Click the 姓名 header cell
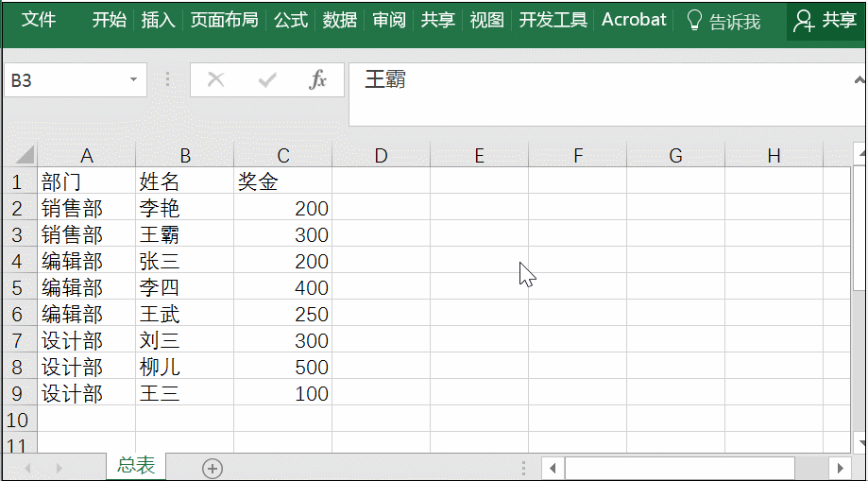Screen dimensions: 868x481 click(185, 181)
